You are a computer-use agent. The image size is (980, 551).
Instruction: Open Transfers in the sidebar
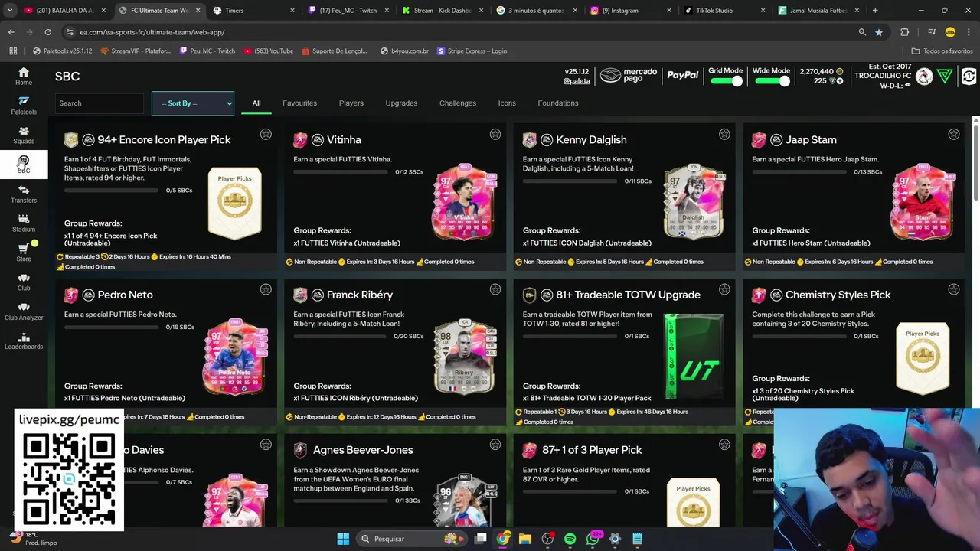point(24,194)
